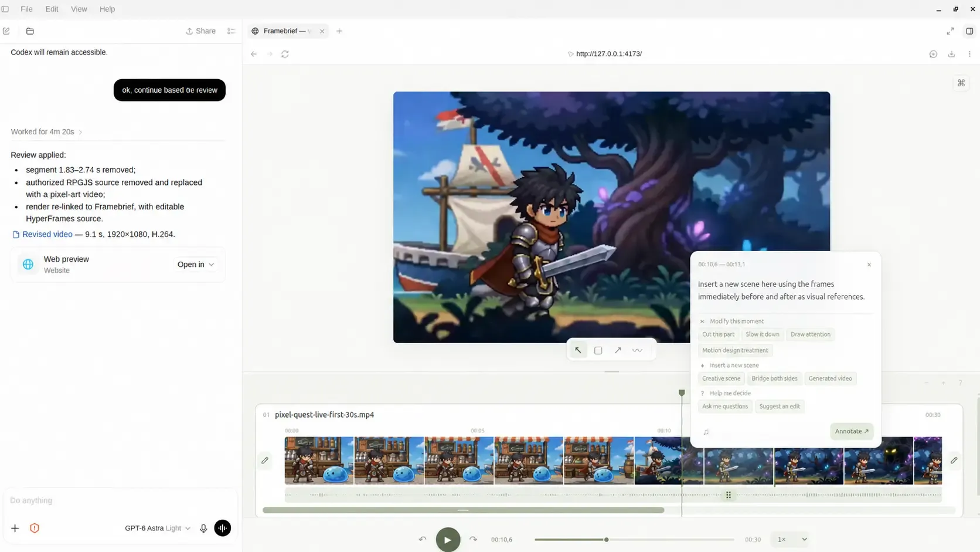Click the URL address http://127.0.0.1:4173/
Viewport: 980px width, 552px height.
608,54
